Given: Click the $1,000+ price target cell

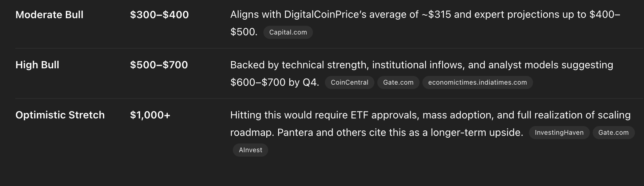Looking at the screenshot, I should click(x=150, y=115).
